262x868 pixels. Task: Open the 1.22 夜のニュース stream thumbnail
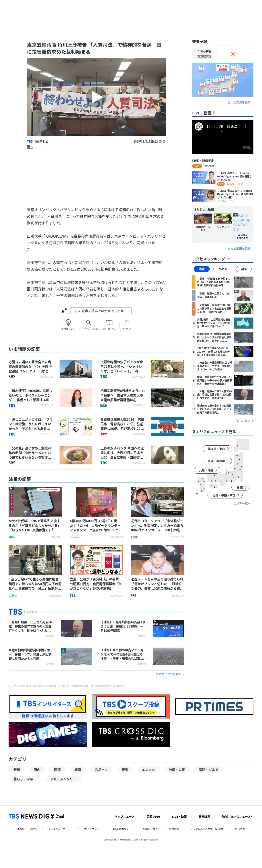click(204, 195)
